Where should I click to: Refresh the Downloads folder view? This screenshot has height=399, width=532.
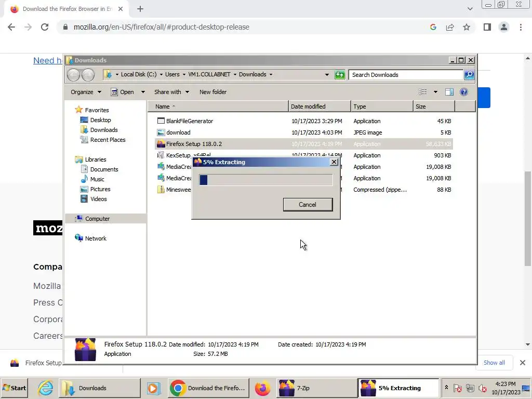click(340, 75)
